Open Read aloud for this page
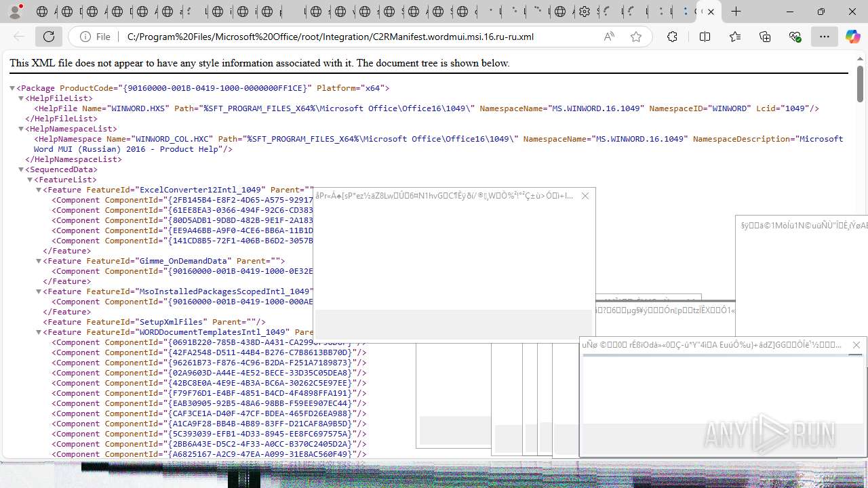The width and height of the screenshot is (868, 488). tap(609, 37)
